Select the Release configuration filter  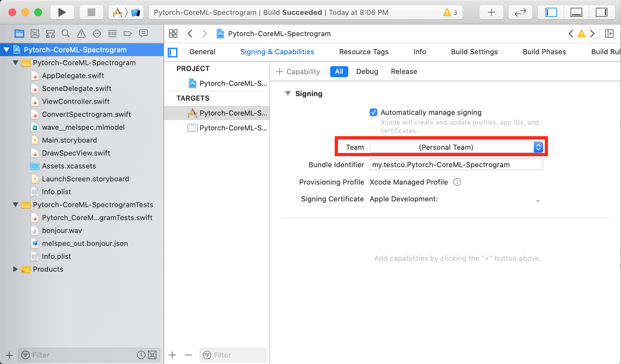click(404, 71)
